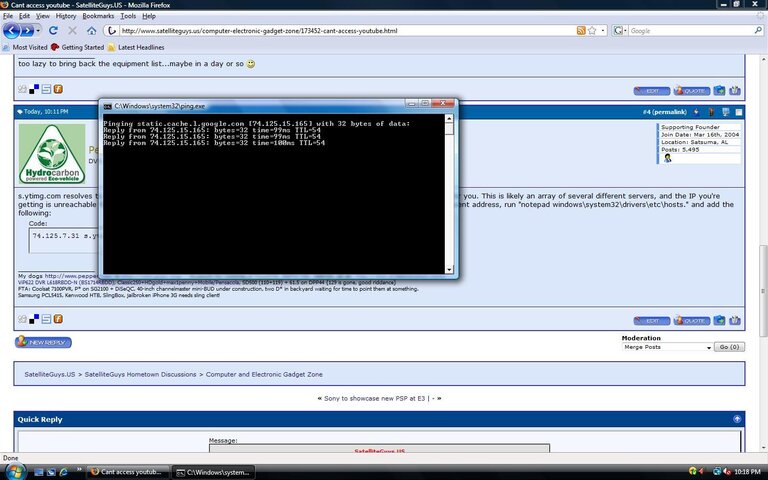768x480 pixels.
Task: Click the site favicon in address bar
Action: coord(112,30)
